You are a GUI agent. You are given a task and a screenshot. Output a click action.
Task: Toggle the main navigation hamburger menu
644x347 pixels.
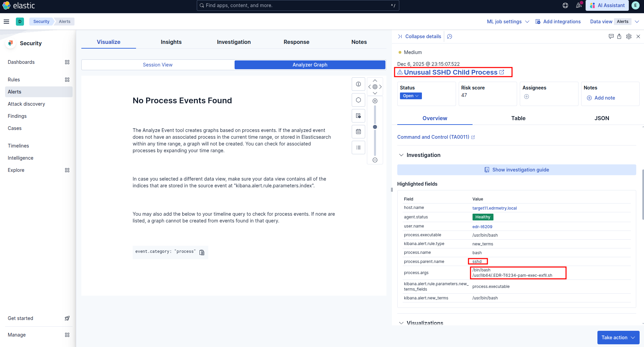pyautogui.click(x=6, y=22)
